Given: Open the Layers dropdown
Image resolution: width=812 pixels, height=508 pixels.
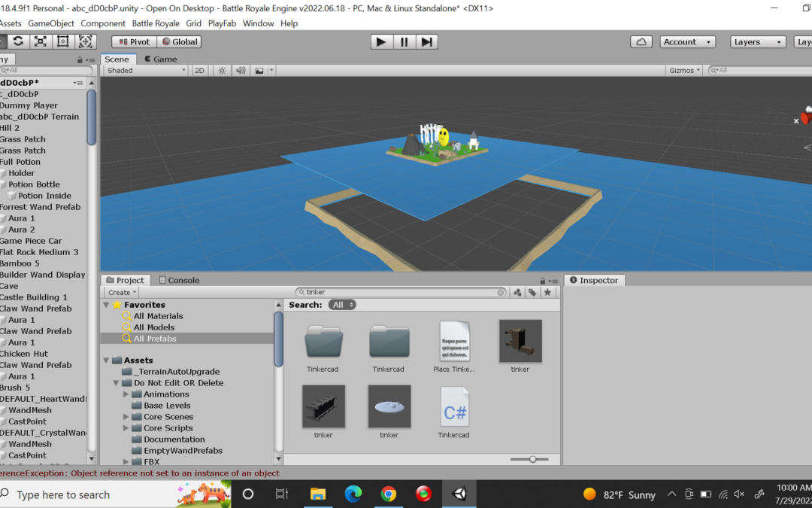Looking at the screenshot, I should point(758,42).
